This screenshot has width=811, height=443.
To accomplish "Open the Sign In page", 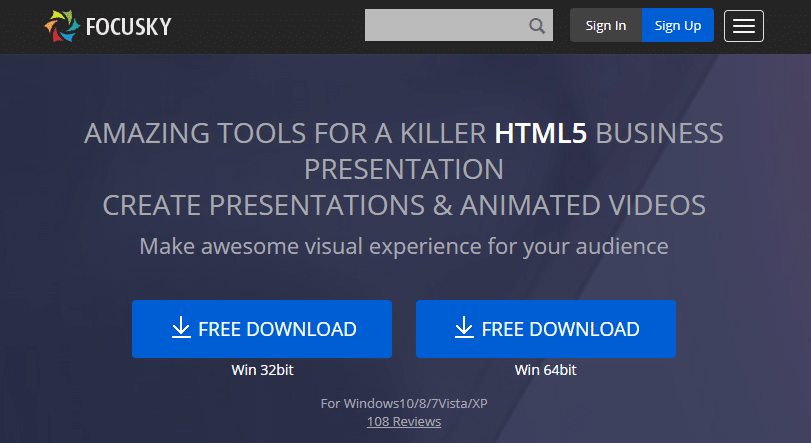I will tap(606, 25).
